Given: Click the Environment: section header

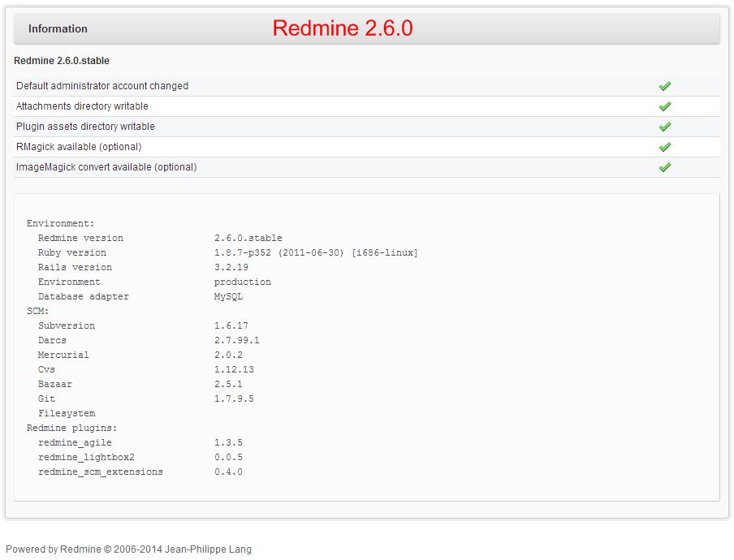Looking at the screenshot, I should tap(60, 224).
